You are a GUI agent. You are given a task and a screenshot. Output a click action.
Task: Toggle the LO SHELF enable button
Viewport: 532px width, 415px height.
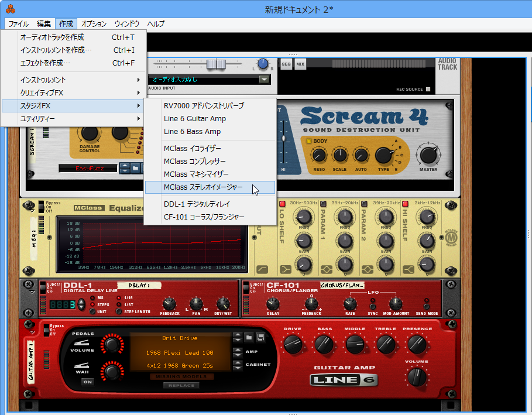coord(282,204)
